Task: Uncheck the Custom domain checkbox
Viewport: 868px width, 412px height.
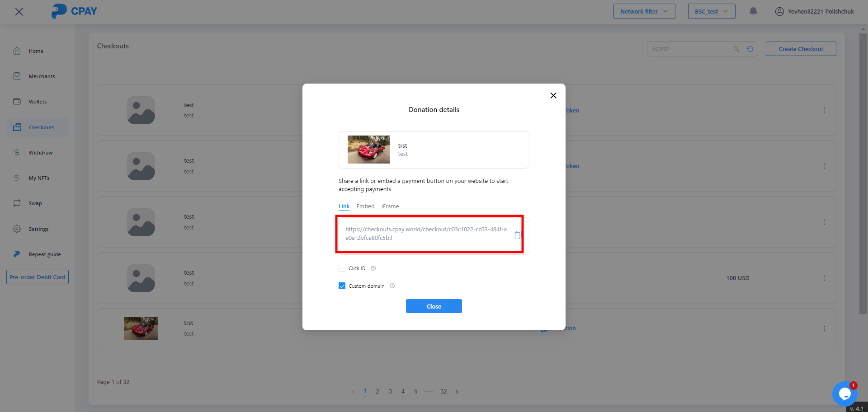Action: click(342, 286)
